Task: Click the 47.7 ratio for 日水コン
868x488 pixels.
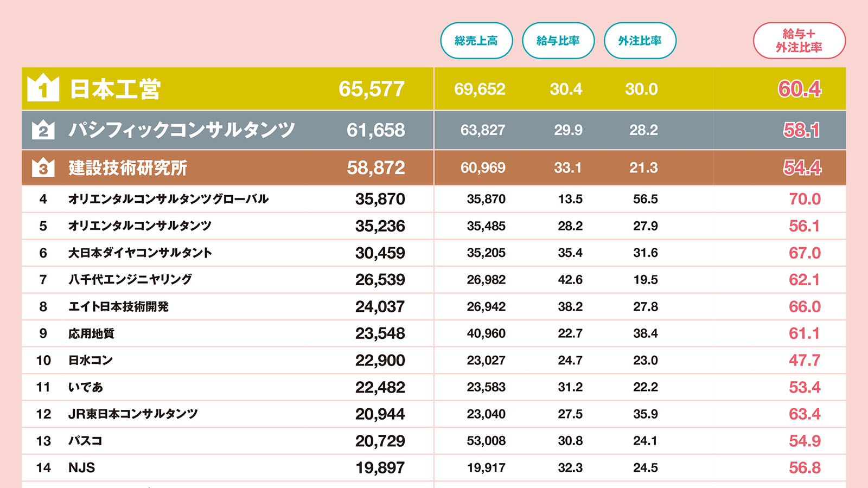Action: coord(805,361)
